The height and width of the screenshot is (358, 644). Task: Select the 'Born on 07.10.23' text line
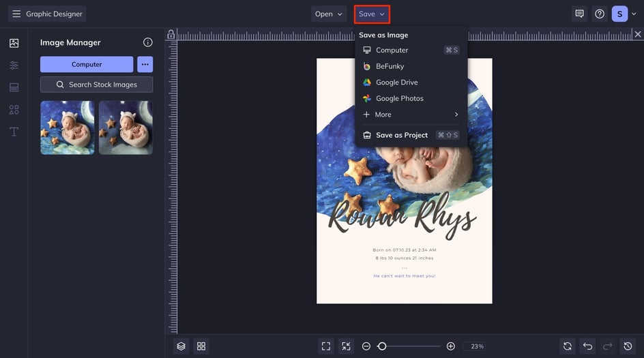[x=404, y=250]
